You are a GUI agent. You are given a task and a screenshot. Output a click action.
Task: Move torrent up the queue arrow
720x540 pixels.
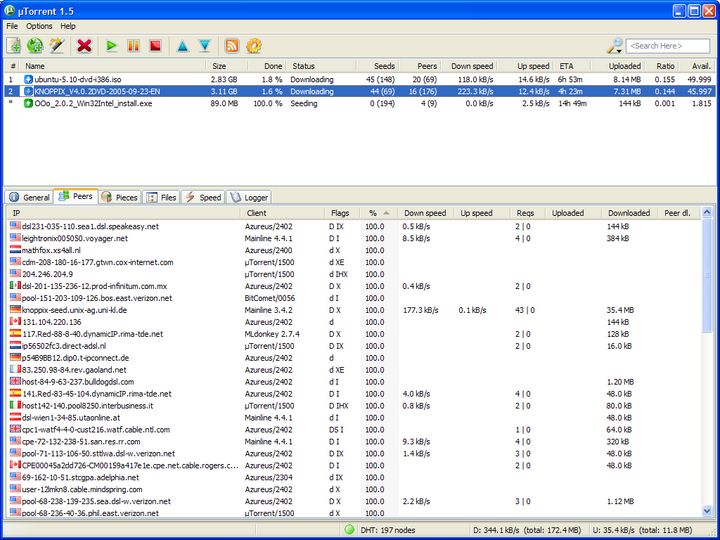click(183, 45)
